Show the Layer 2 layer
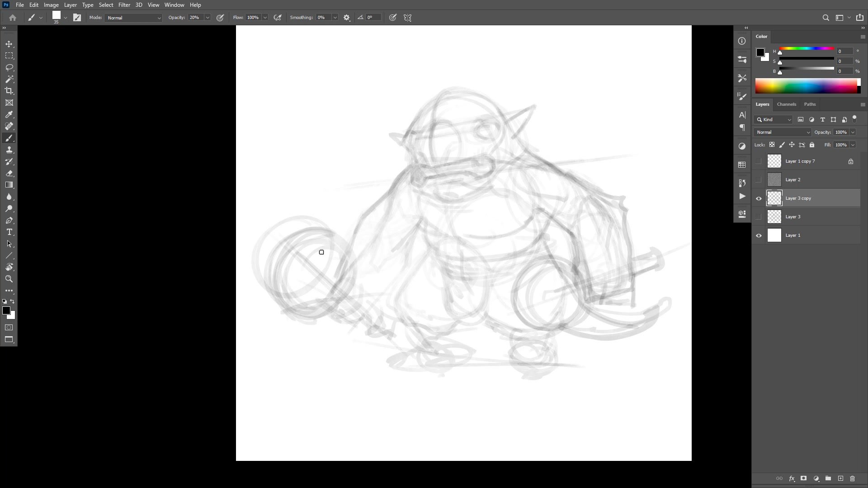868x488 pixels. click(759, 180)
